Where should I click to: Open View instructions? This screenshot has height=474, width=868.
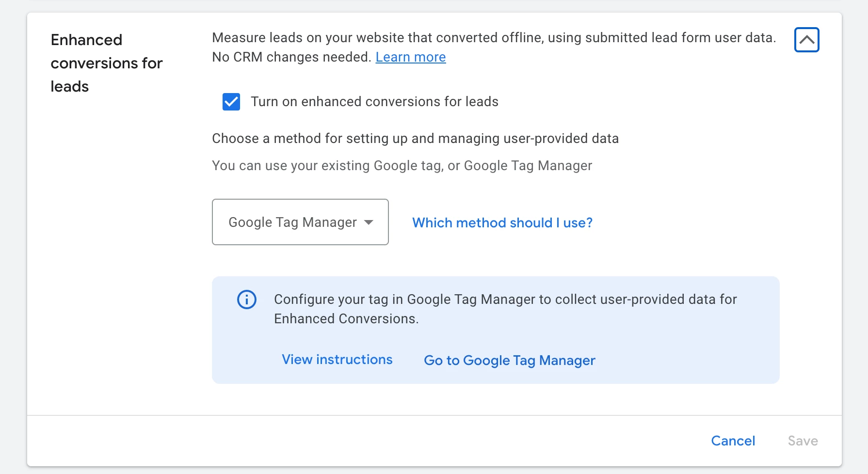[x=337, y=360]
